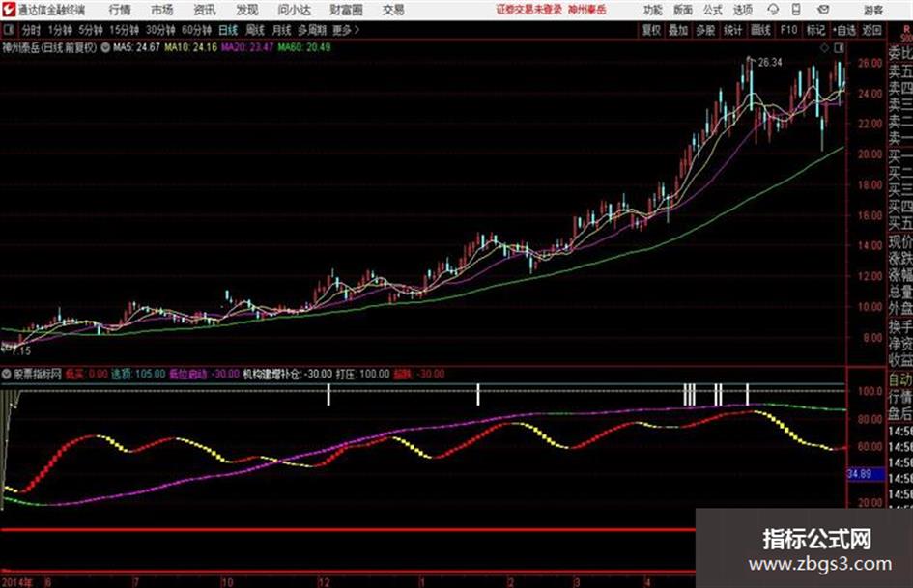
Task: Click the 神州泰岳 stock name in title bar
Action: (x=587, y=10)
